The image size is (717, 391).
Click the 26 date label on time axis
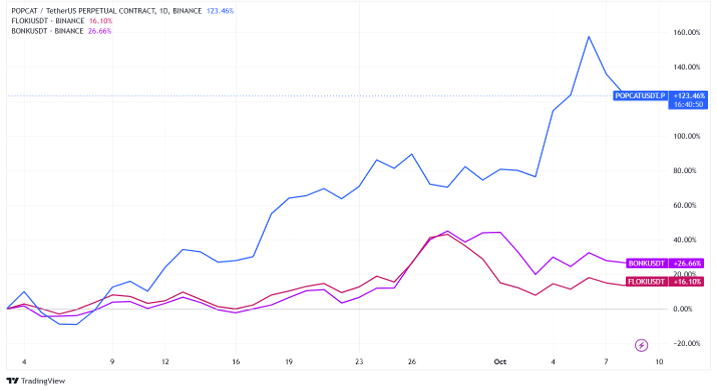[x=412, y=362]
